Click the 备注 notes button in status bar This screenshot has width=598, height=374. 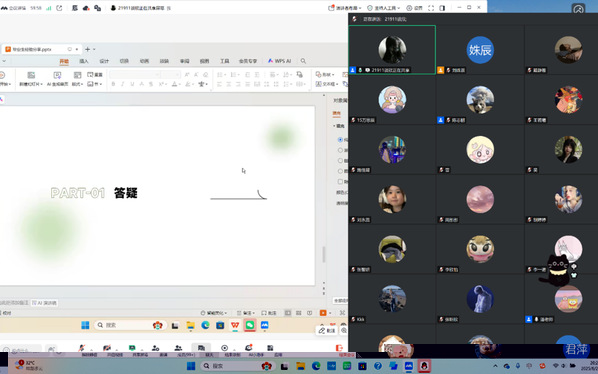point(246,313)
